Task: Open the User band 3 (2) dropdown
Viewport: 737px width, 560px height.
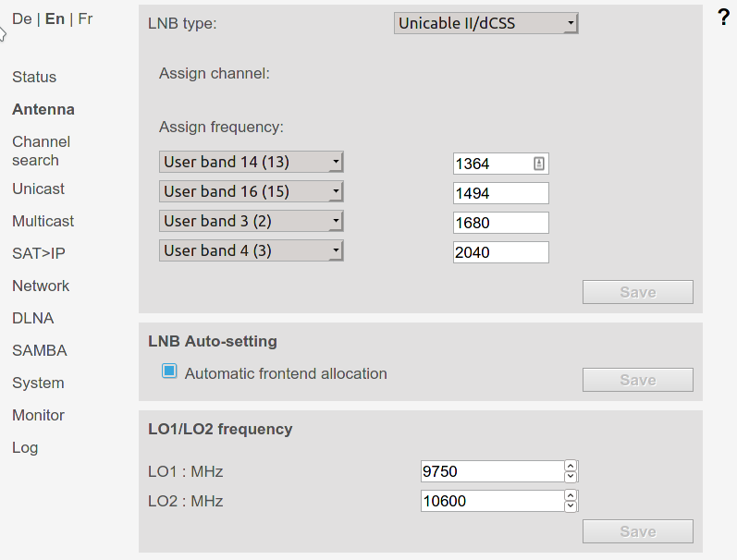Action: pyautogui.click(x=252, y=221)
